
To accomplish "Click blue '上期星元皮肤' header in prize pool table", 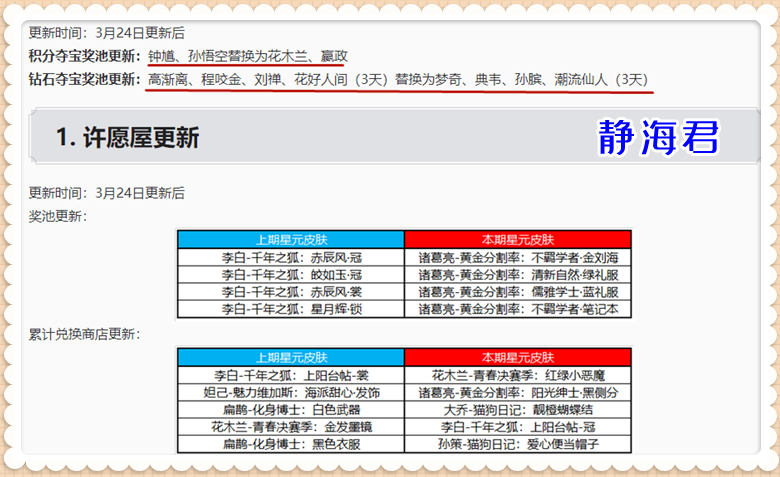I will coord(292,240).
